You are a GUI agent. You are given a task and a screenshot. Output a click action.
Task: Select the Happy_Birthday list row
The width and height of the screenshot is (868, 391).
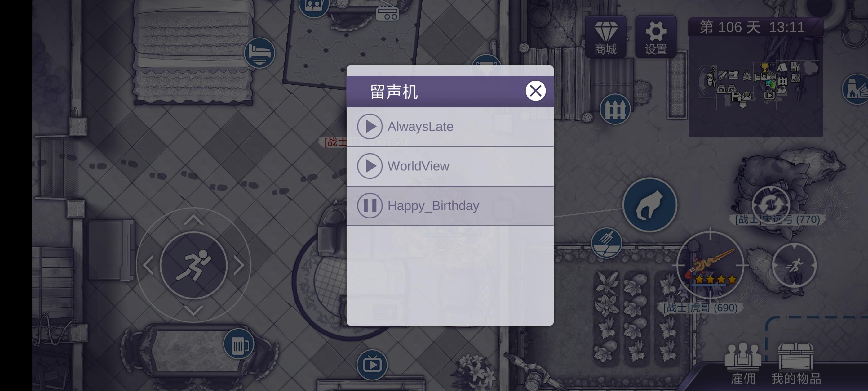450,205
